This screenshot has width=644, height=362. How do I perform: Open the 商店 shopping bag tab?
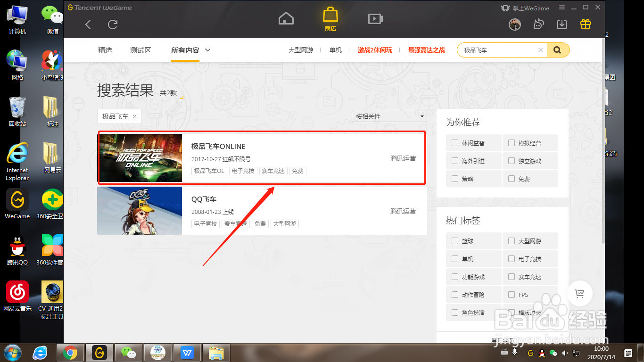click(330, 19)
